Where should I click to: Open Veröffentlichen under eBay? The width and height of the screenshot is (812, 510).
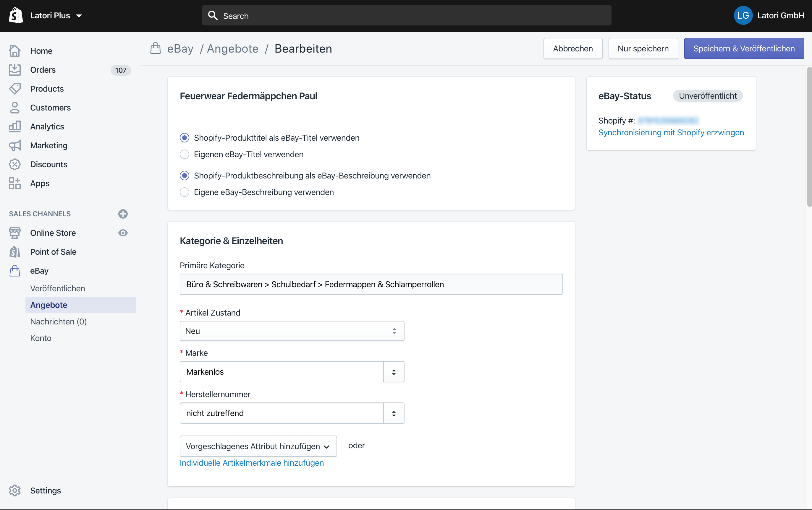pyautogui.click(x=58, y=288)
